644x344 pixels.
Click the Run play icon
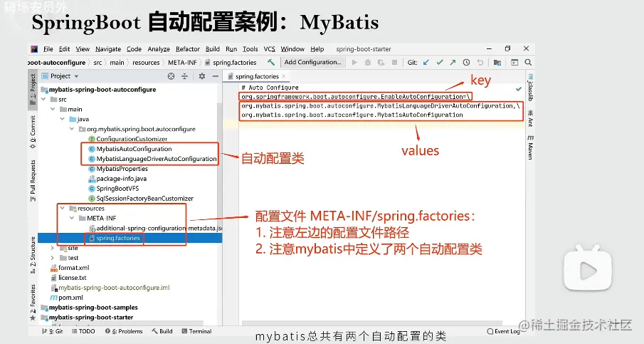(x=354, y=63)
